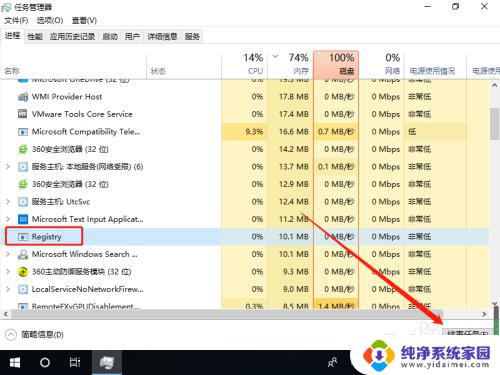Open the Windows Start menu
The width and height of the screenshot is (500, 375).
(15, 362)
